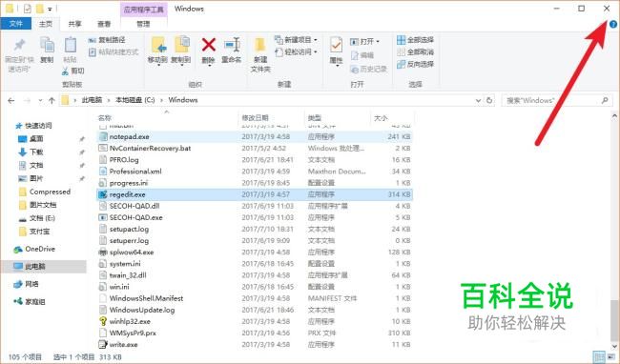Open the 文件 (File) menu tab
The height and width of the screenshot is (364, 620).
point(16,24)
